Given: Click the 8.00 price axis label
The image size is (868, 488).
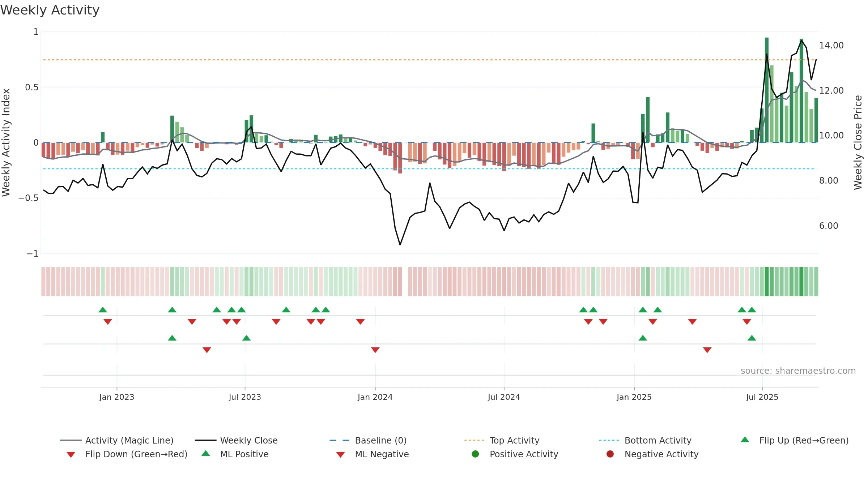Looking at the screenshot, I should pyautogui.click(x=829, y=181).
